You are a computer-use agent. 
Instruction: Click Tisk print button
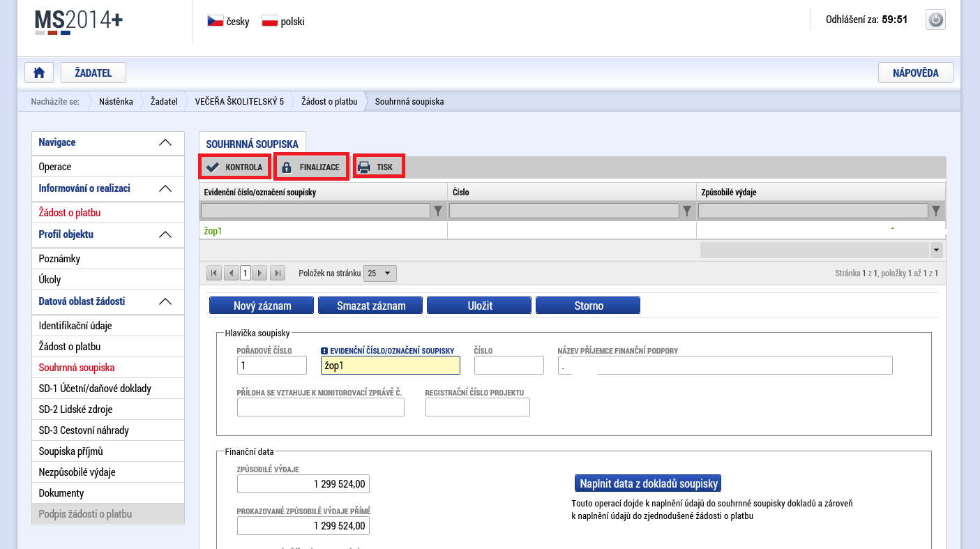pyautogui.click(x=379, y=167)
